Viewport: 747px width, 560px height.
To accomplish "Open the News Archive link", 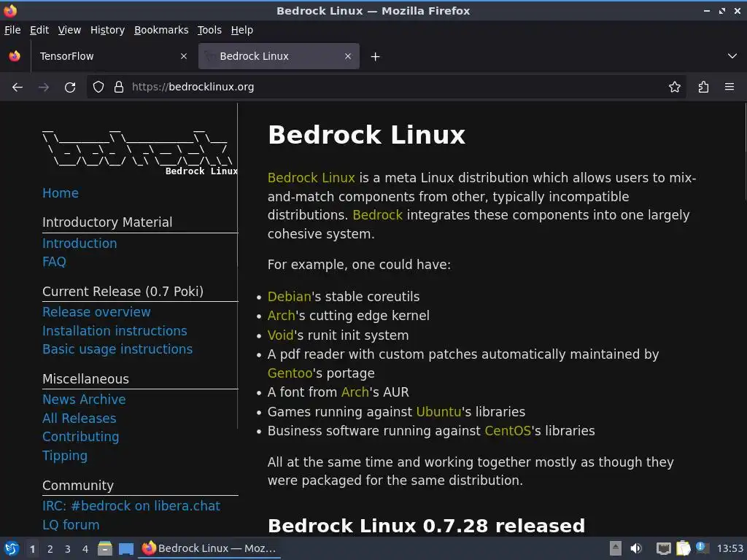I will 85,400.
